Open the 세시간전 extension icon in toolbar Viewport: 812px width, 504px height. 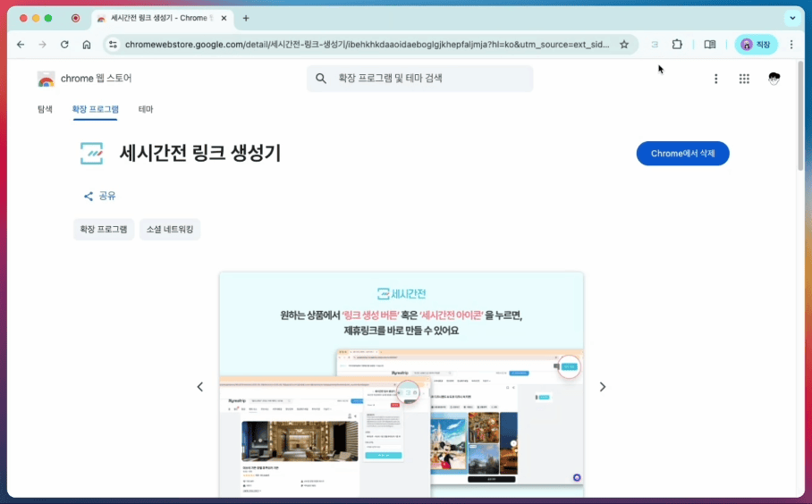(x=655, y=45)
